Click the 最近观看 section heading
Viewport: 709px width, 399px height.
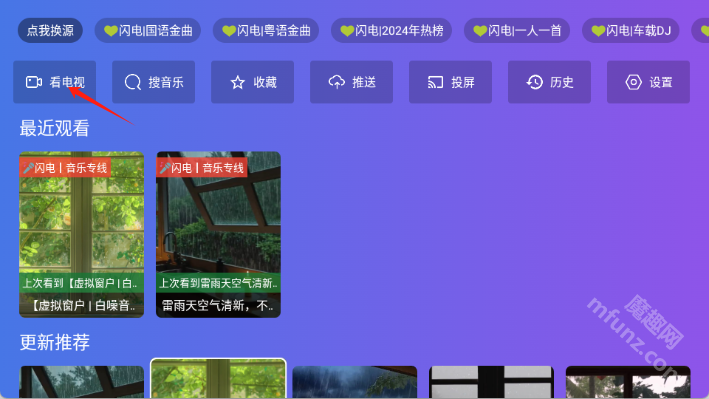click(x=54, y=128)
